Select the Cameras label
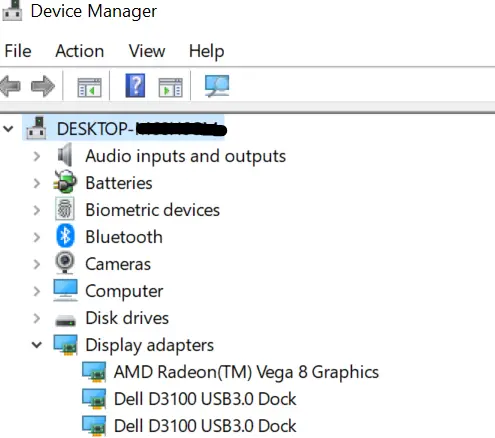Image resolution: width=495 pixels, height=438 pixels. click(118, 264)
